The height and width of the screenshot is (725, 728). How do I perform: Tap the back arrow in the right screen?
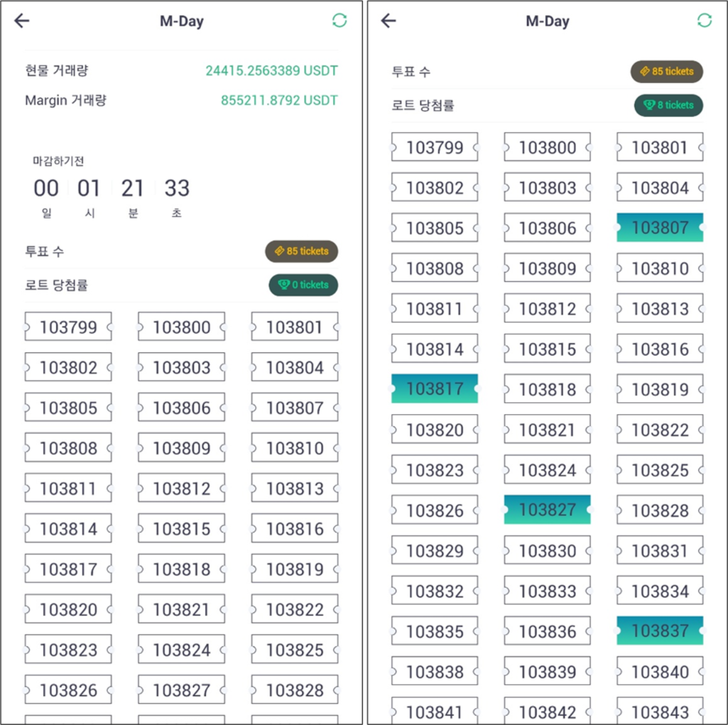pyautogui.click(x=389, y=21)
